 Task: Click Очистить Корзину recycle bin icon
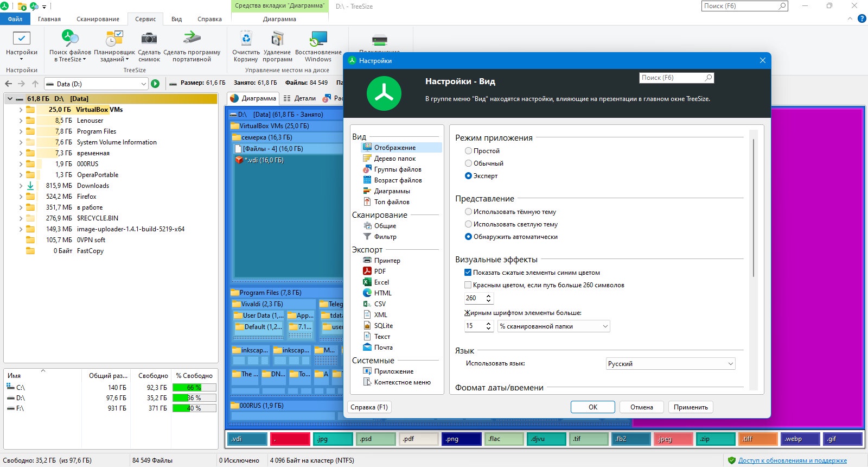point(246,39)
